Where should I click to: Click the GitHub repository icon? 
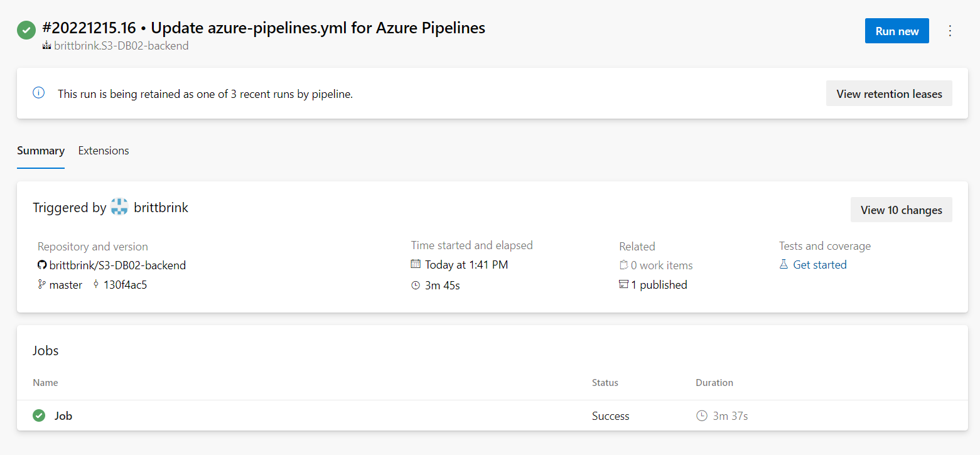click(42, 265)
